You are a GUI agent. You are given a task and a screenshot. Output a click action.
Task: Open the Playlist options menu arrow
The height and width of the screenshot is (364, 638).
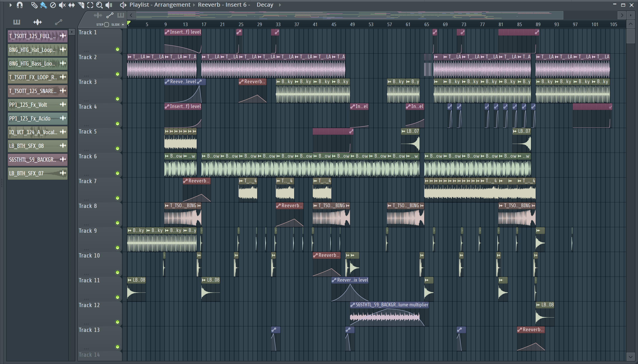[10, 5]
